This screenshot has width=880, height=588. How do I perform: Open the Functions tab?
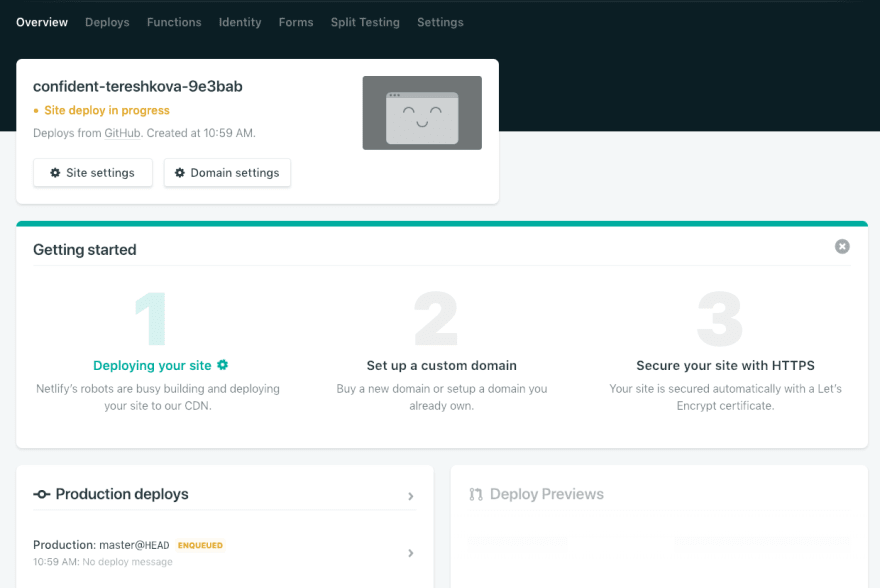pos(174,22)
